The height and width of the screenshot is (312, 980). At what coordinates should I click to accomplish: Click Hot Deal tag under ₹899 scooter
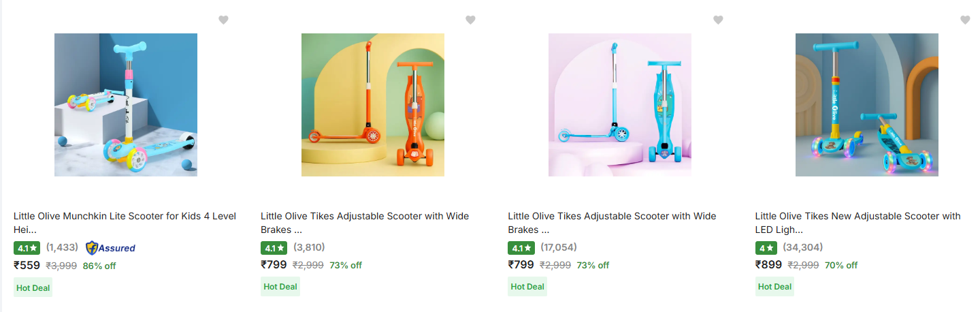click(x=774, y=287)
